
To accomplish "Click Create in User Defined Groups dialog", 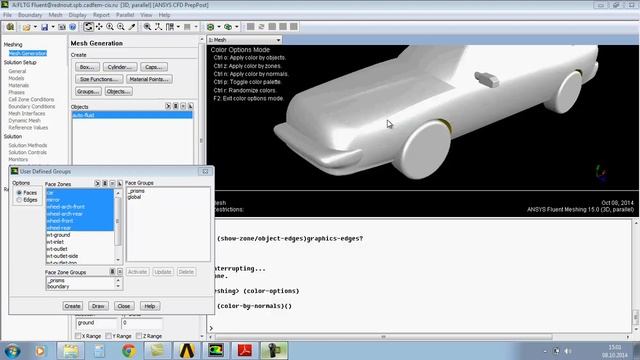I will (x=72, y=306).
